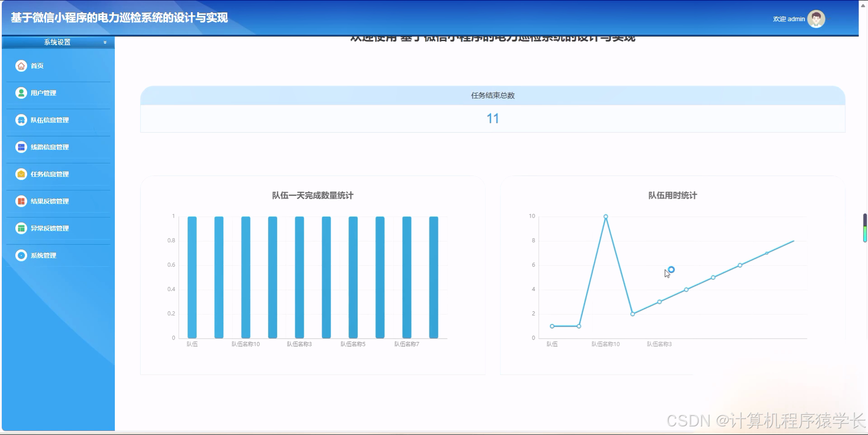
Task: Click the first line chart point above 队伍
Action: pos(552,326)
